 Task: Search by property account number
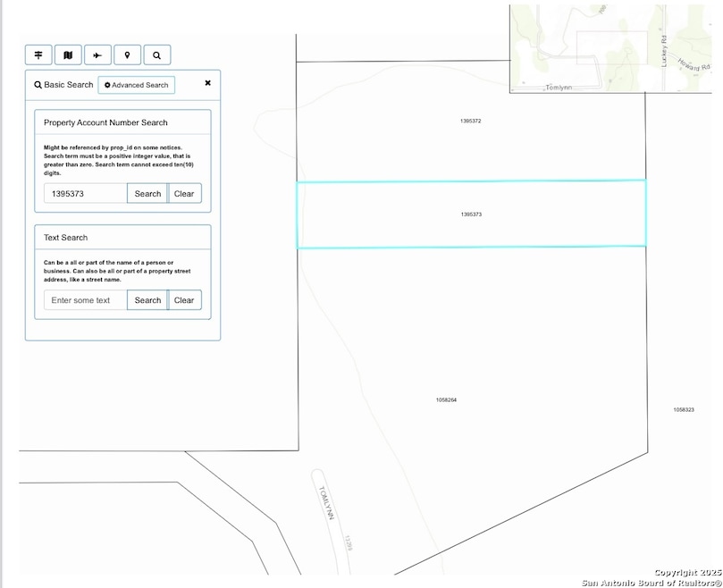[147, 194]
